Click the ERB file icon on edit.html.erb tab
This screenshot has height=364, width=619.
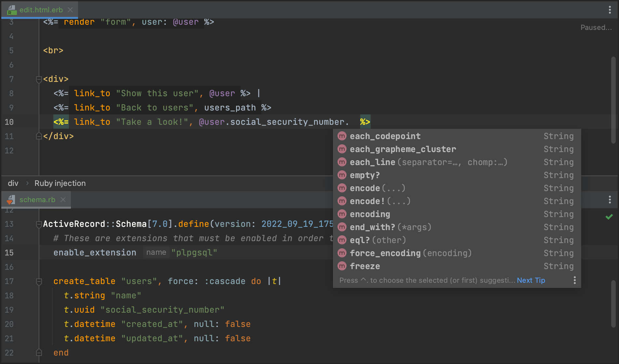click(12, 10)
